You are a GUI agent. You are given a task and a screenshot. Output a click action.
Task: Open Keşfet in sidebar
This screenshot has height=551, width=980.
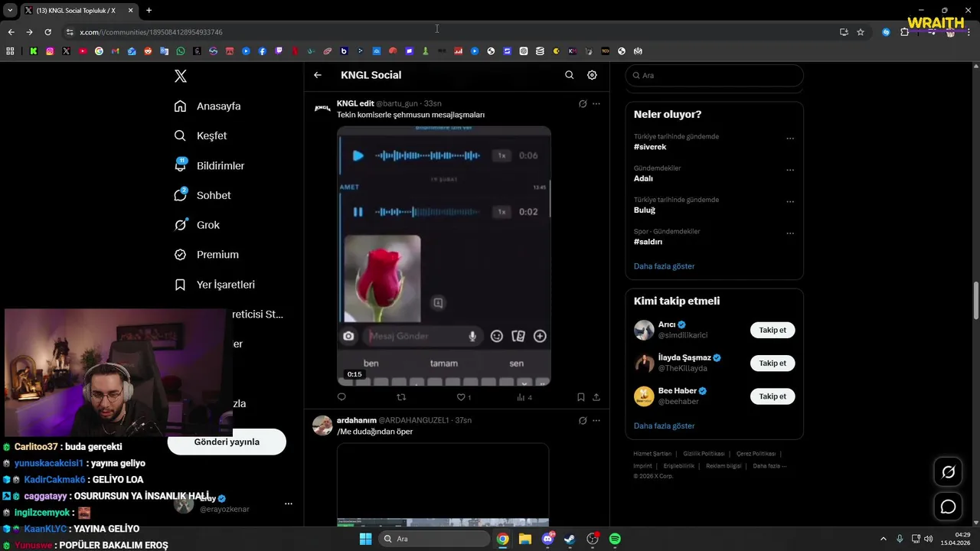201,135
